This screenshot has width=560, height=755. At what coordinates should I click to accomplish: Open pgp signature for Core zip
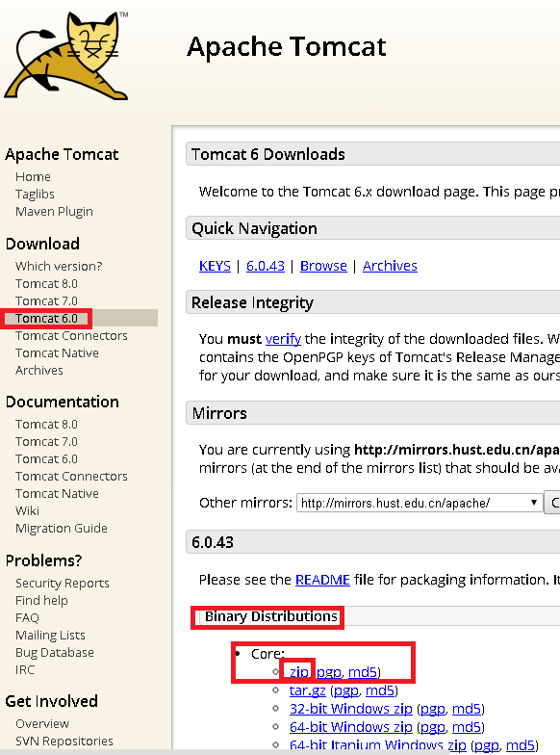click(329, 672)
